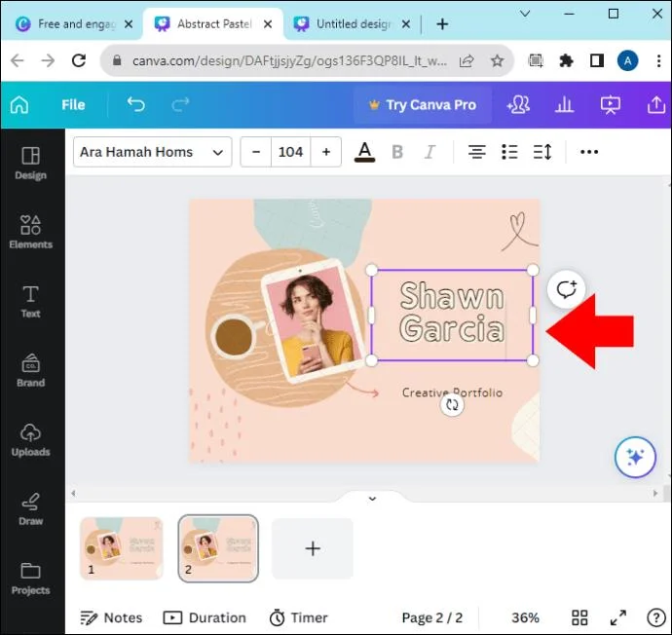Toggle bulleted list
This screenshot has height=635, width=672.
pos(509,152)
